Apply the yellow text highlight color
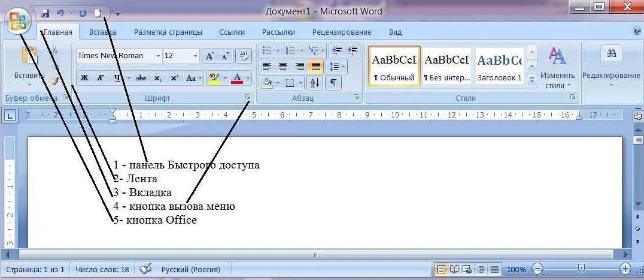The width and height of the screenshot is (644, 280). [x=214, y=78]
